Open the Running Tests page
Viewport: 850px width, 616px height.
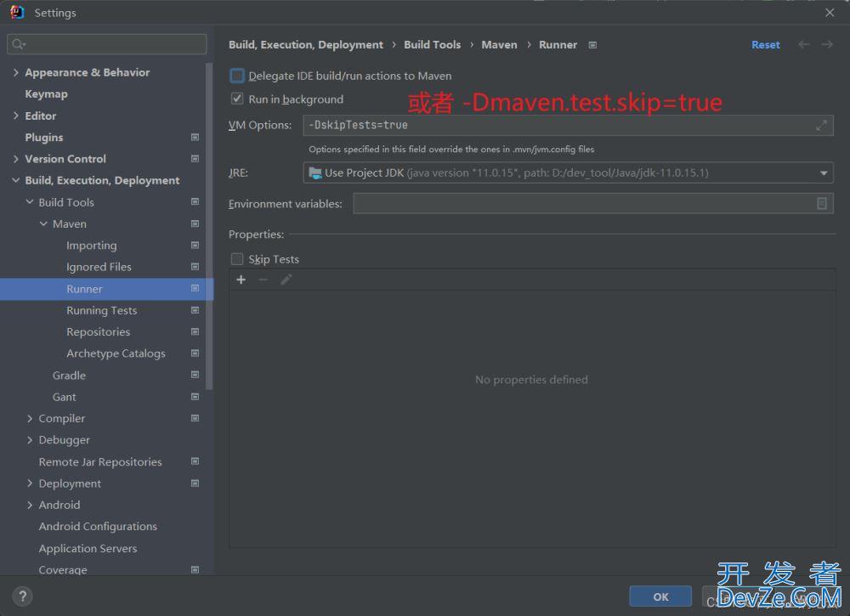point(101,310)
